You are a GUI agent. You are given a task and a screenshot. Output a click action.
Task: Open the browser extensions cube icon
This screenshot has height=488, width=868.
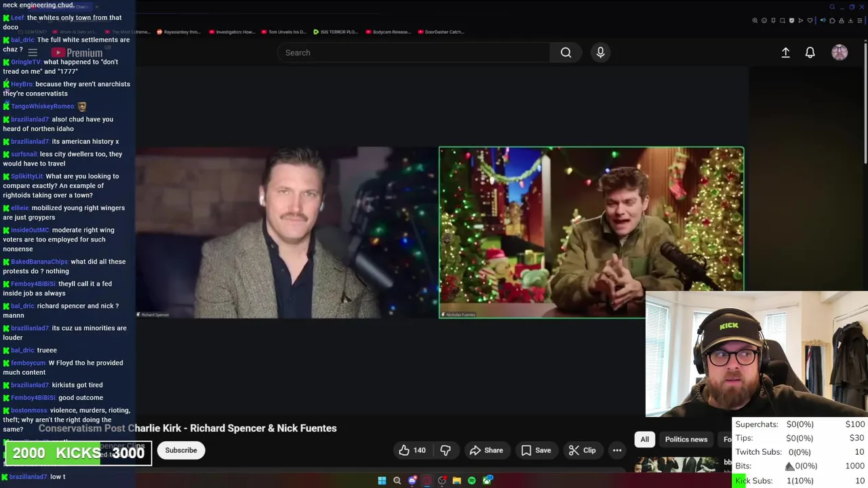(832, 20)
